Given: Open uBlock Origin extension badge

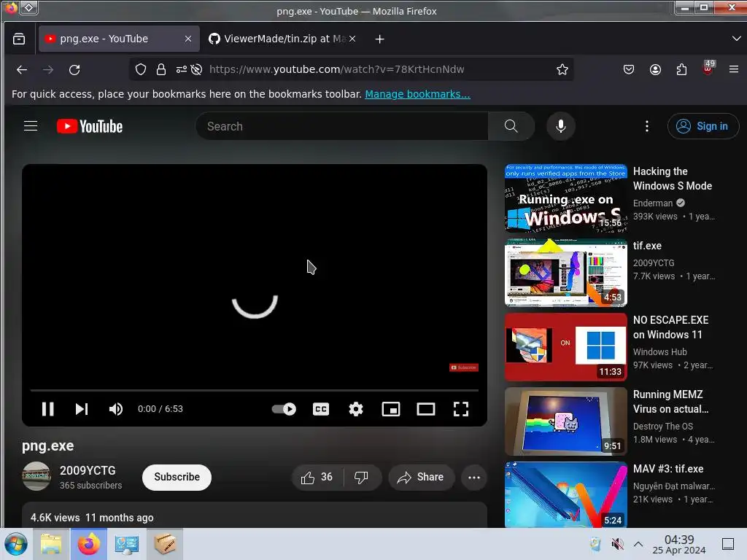Looking at the screenshot, I should pos(708,69).
